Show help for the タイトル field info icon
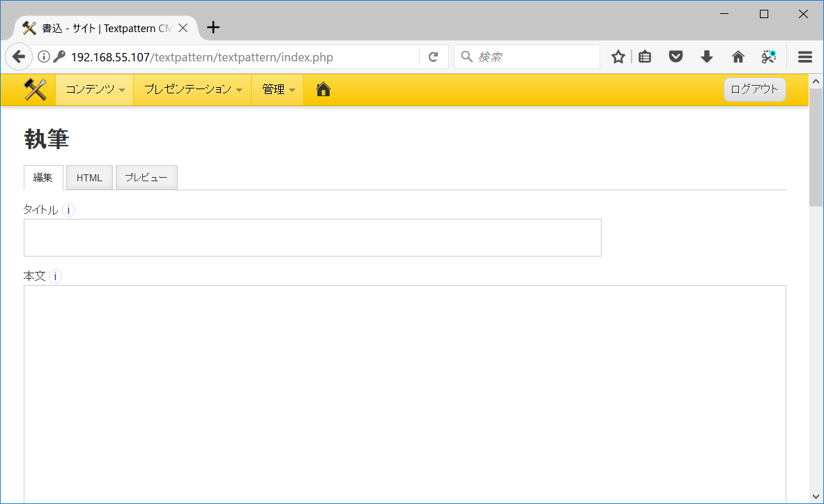The height and width of the screenshot is (504, 824). (x=68, y=209)
